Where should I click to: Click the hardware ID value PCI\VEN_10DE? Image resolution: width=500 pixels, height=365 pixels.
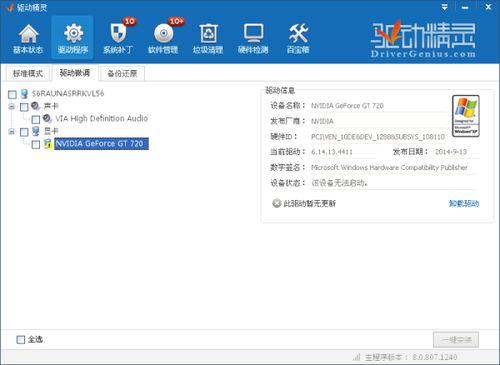tap(378, 137)
